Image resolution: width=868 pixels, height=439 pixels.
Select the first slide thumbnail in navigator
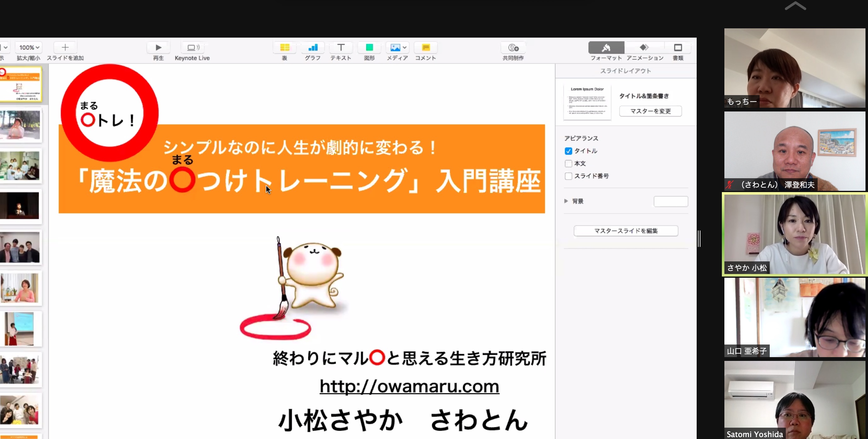(x=20, y=84)
